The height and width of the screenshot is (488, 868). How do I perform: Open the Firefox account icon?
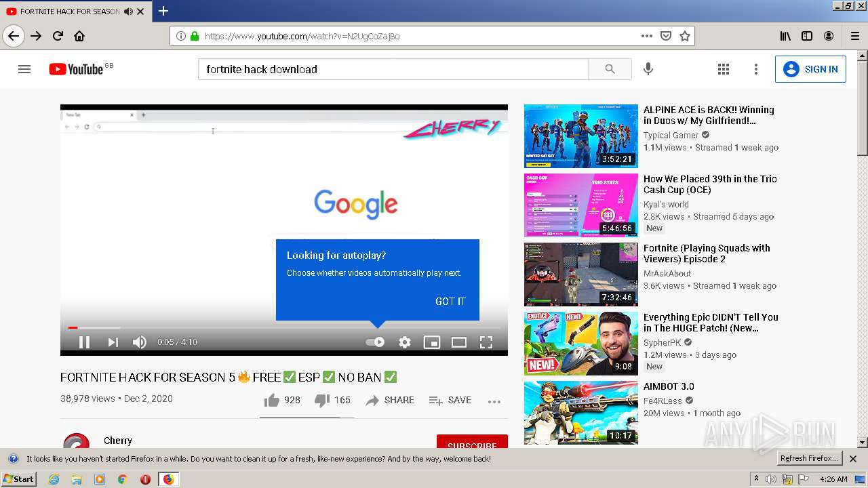(x=829, y=36)
